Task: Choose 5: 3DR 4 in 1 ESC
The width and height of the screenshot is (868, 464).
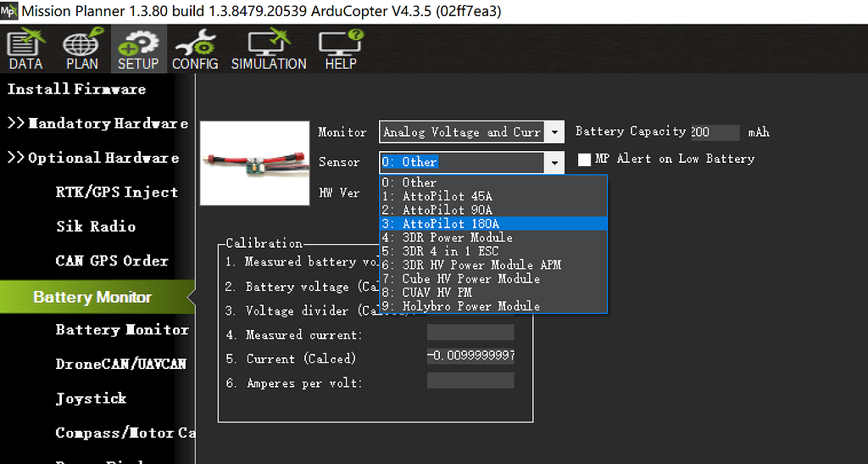Action: click(493, 251)
